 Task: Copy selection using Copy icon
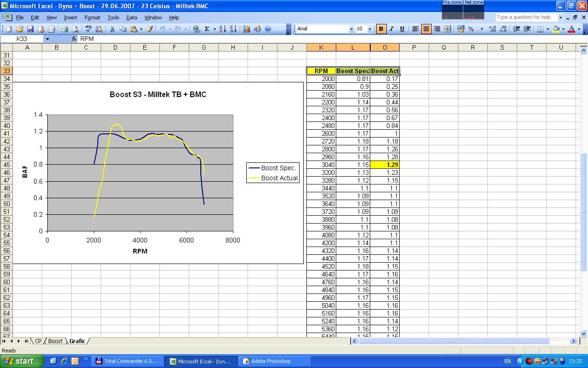pos(123,29)
